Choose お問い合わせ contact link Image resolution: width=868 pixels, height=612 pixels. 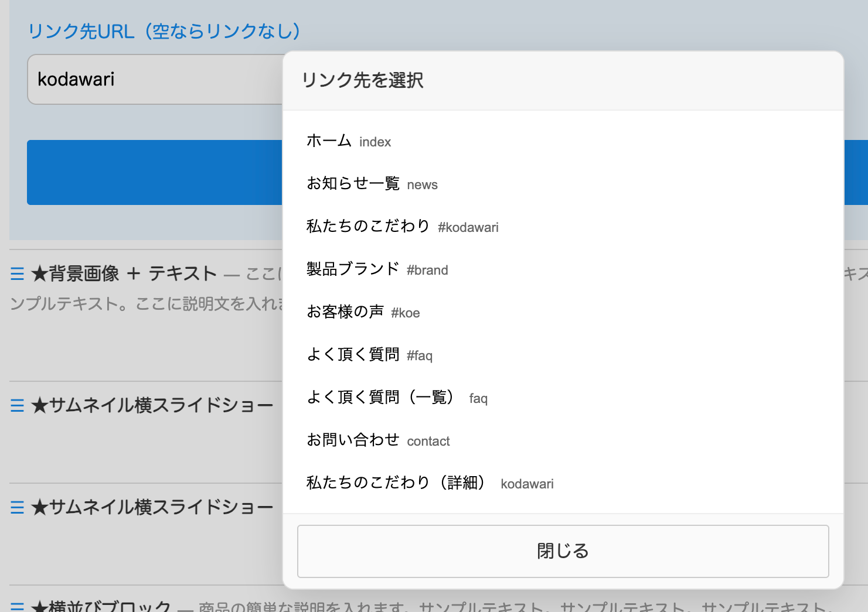(x=378, y=440)
